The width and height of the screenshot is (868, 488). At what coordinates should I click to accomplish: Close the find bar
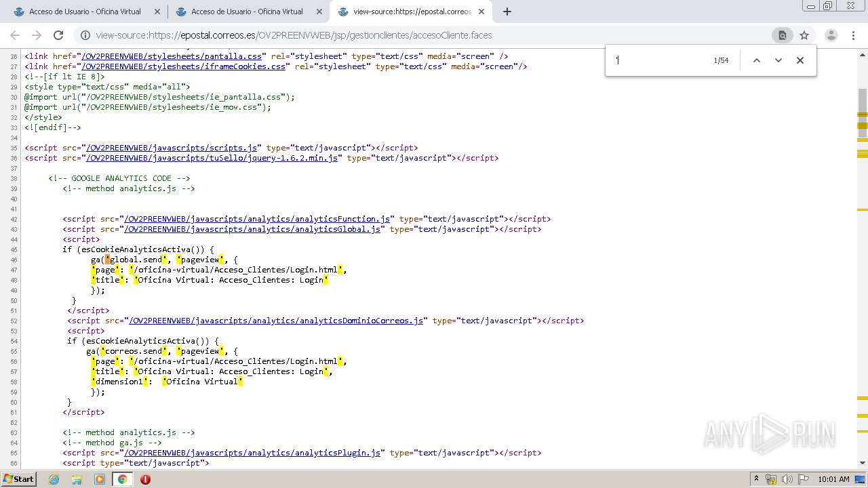click(800, 60)
